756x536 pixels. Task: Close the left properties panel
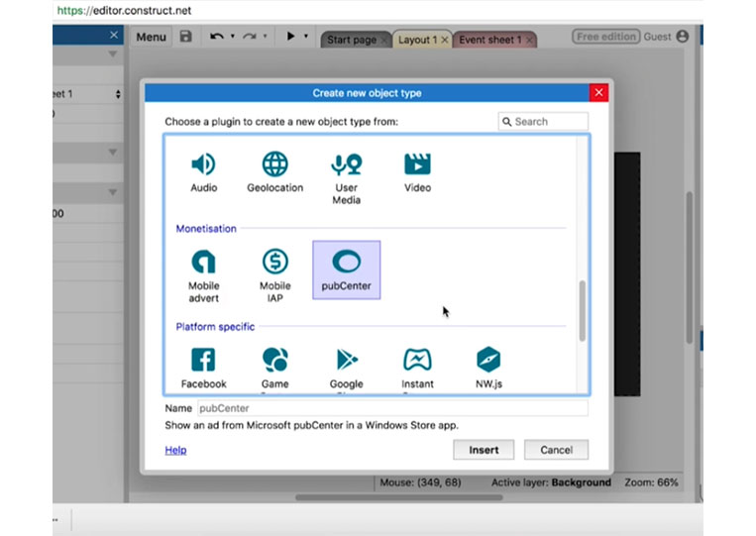click(x=114, y=35)
